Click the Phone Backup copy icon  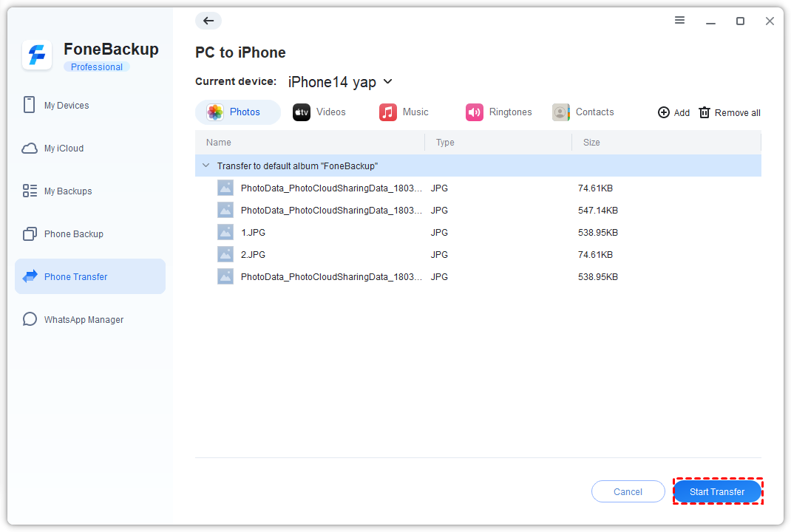[x=30, y=234]
